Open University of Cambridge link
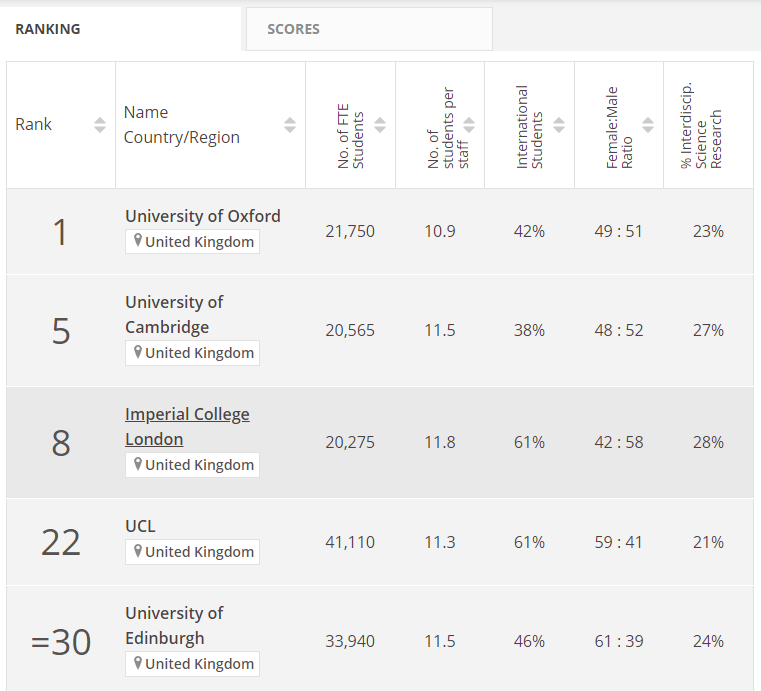Viewport: 761px width, 691px height. [x=174, y=314]
